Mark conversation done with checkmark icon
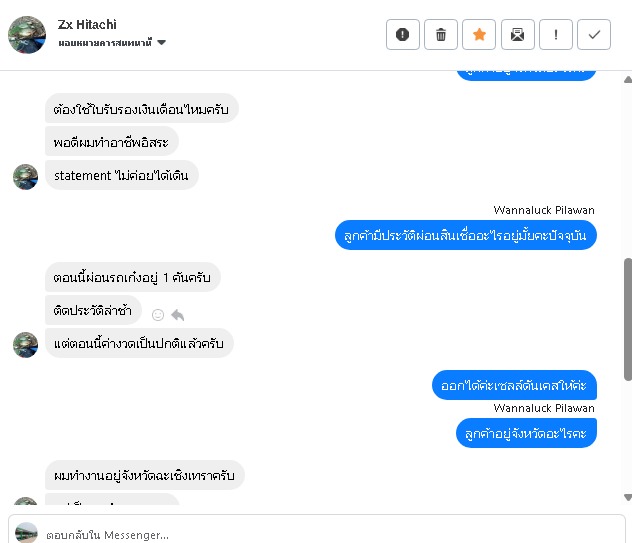Screen dimensions: 632x543 click(594, 35)
